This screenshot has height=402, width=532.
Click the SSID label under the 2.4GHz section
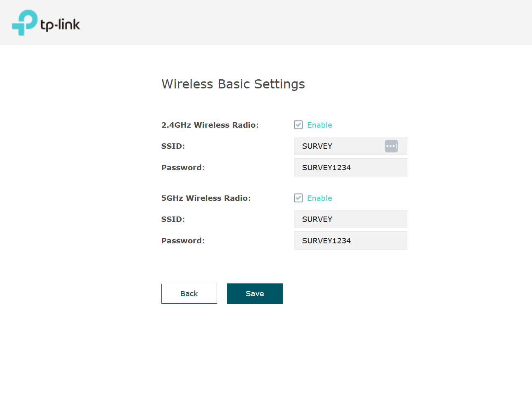tap(173, 146)
